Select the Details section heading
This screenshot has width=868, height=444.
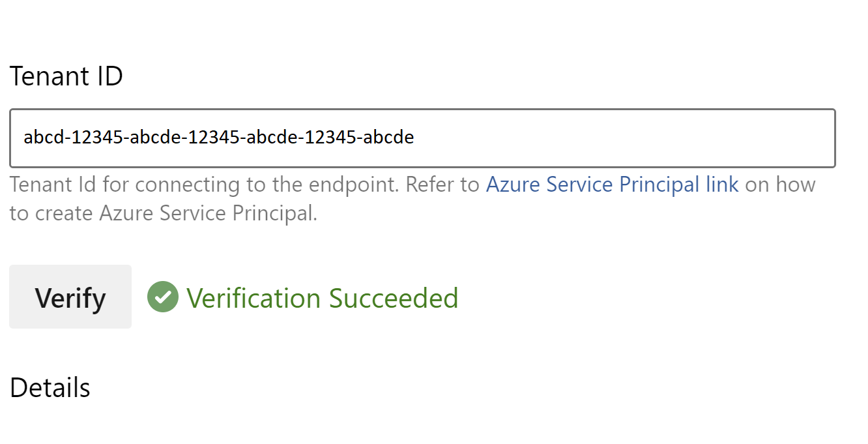50,388
